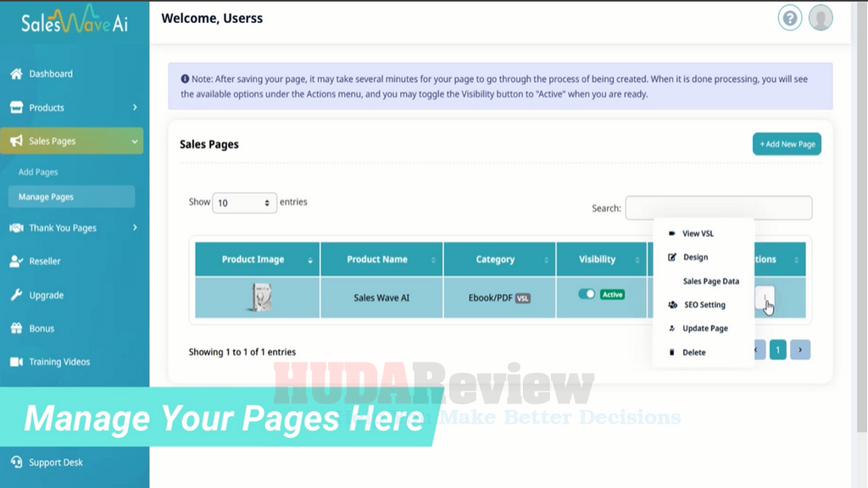
Task: Click the Sales Wave AI product name cell
Action: (x=381, y=297)
